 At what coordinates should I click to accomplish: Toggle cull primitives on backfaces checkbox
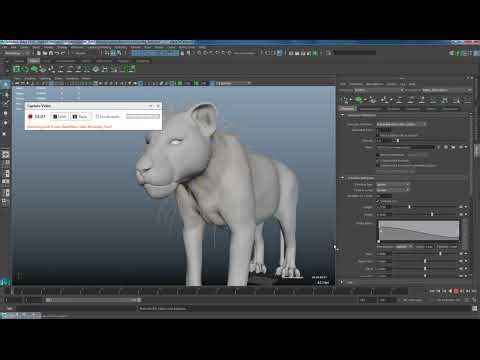(377, 161)
